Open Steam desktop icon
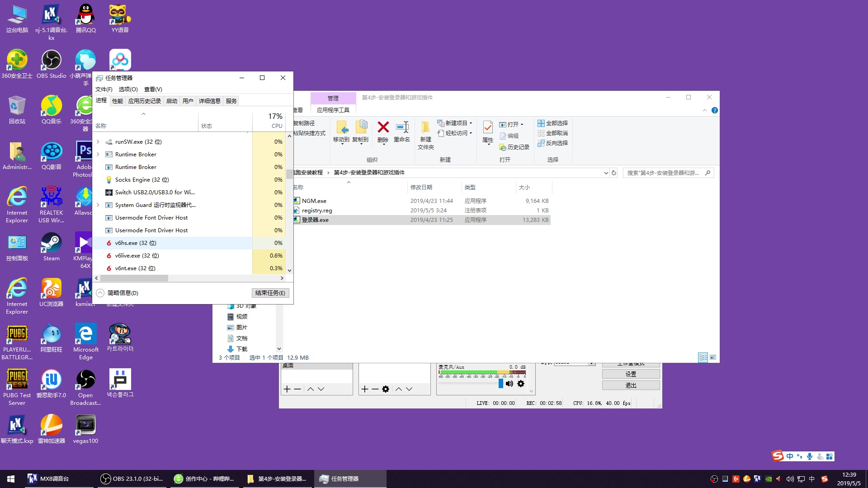Image resolution: width=868 pixels, height=488 pixels. click(52, 247)
